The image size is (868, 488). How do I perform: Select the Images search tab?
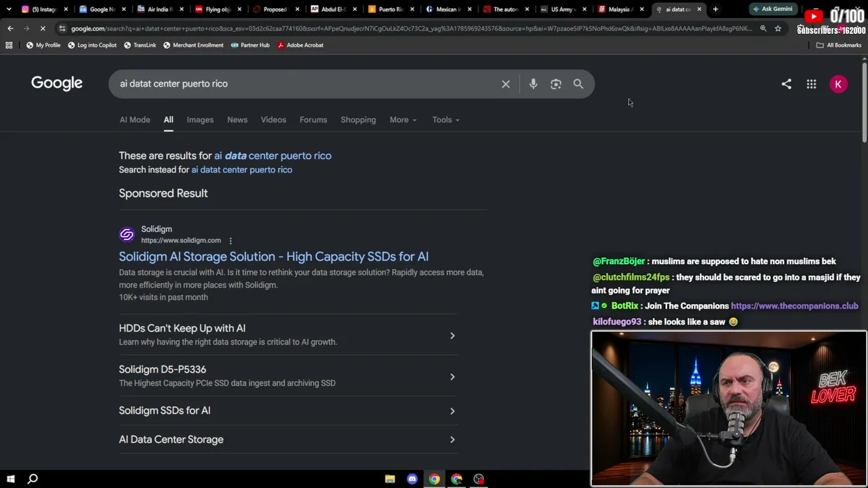200,120
